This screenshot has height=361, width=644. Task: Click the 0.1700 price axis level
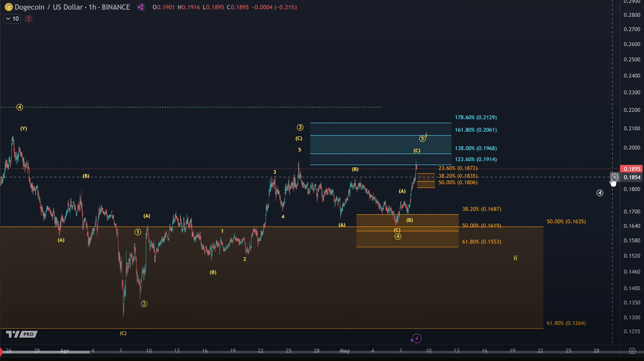(632, 212)
